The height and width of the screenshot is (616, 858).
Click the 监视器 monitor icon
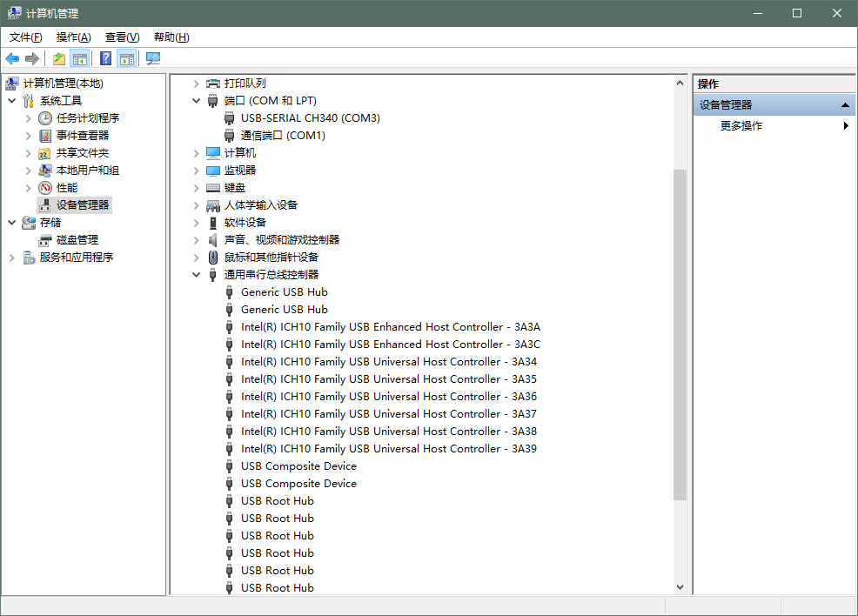point(213,171)
